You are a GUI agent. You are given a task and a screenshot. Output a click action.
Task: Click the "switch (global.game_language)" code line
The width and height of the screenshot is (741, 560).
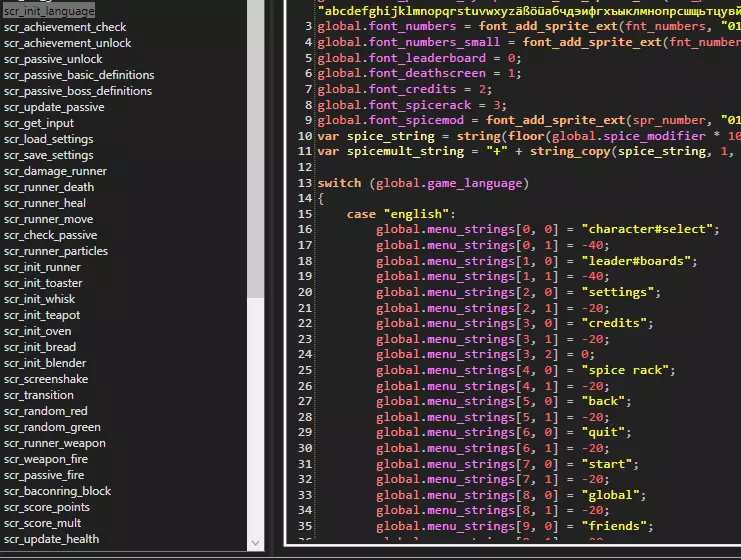[x=423, y=183]
